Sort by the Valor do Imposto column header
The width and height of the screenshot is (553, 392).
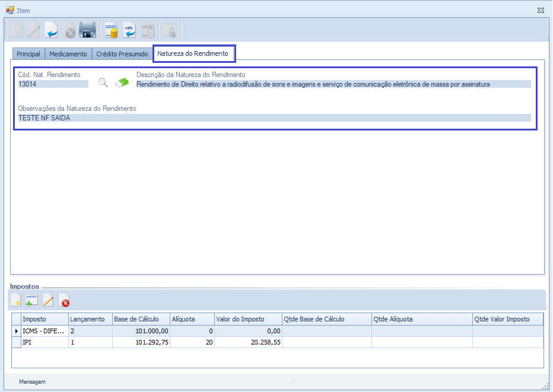point(247,319)
